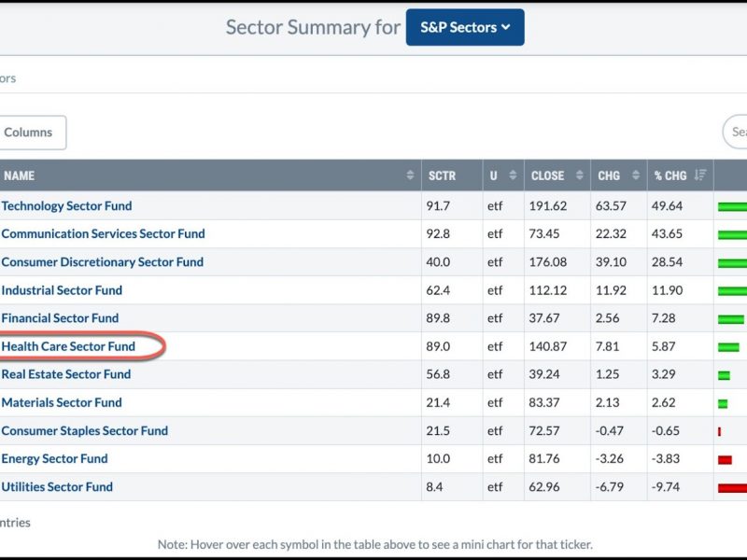
Task: Click the Columns button
Action: click(x=33, y=133)
